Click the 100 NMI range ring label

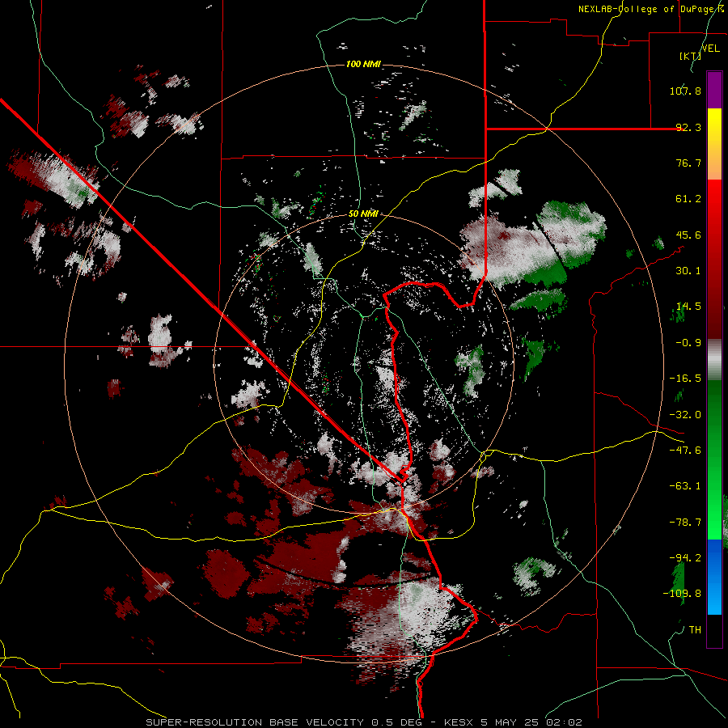[363, 64]
